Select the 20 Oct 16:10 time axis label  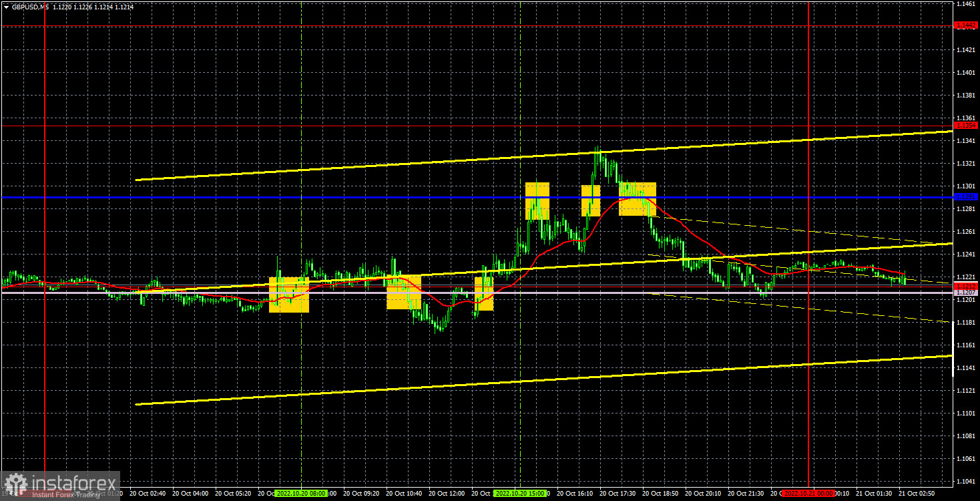(x=576, y=493)
